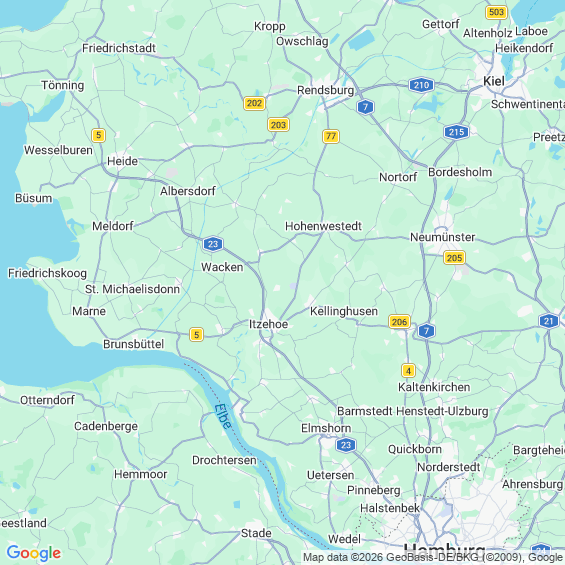Viewport: 565px width, 565px height.
Task: Click the Heide town label
Action: [x=123, y=161]
